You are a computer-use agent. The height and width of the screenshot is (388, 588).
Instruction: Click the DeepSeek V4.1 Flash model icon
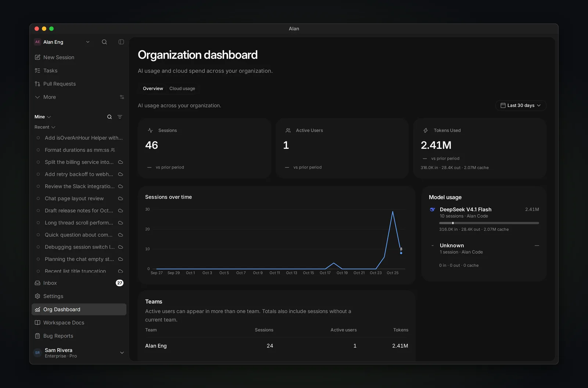[433, 209]
